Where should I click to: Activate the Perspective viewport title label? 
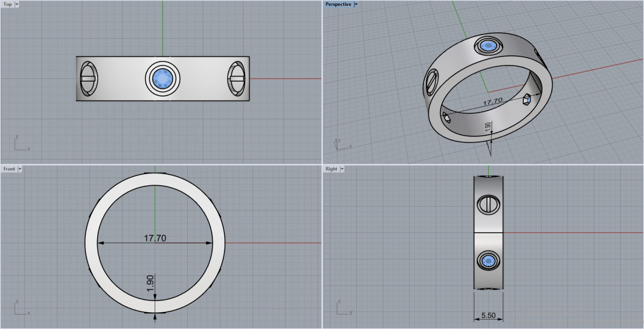[x=338, y=4]
